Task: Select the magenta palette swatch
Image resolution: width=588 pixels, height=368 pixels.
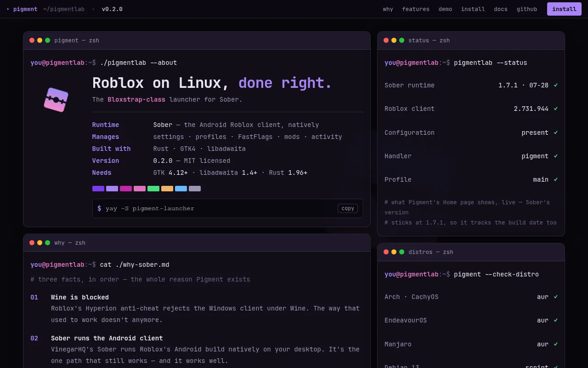Action: click(126, 189)
